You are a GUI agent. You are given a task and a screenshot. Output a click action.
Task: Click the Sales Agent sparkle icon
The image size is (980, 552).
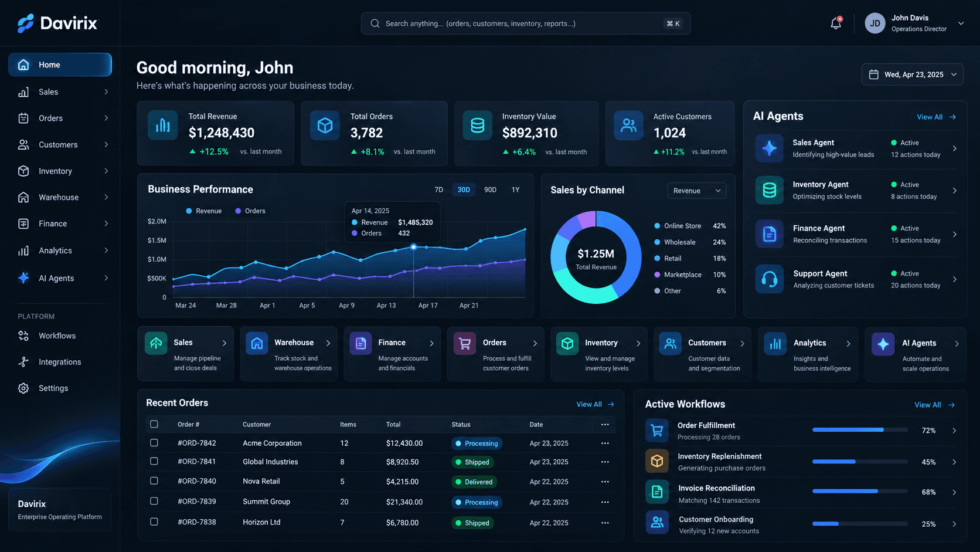pos(770,148)
